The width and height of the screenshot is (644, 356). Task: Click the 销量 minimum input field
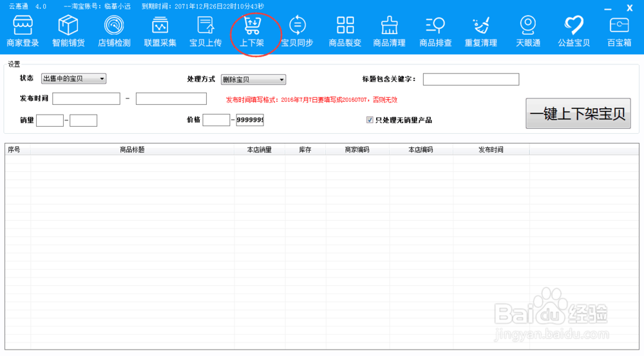[x=50, y=120]
